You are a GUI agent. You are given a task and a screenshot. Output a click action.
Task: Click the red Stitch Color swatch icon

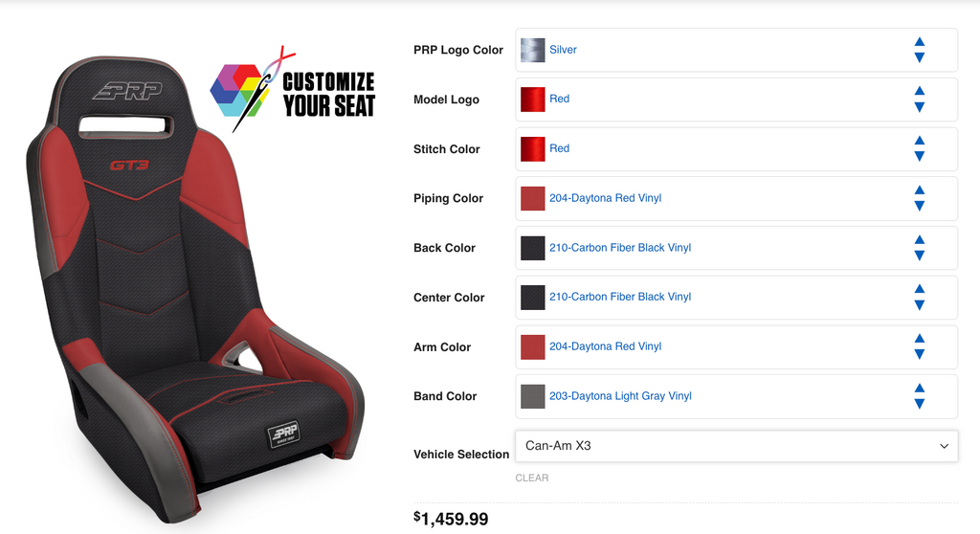click(x=532, y=149)
